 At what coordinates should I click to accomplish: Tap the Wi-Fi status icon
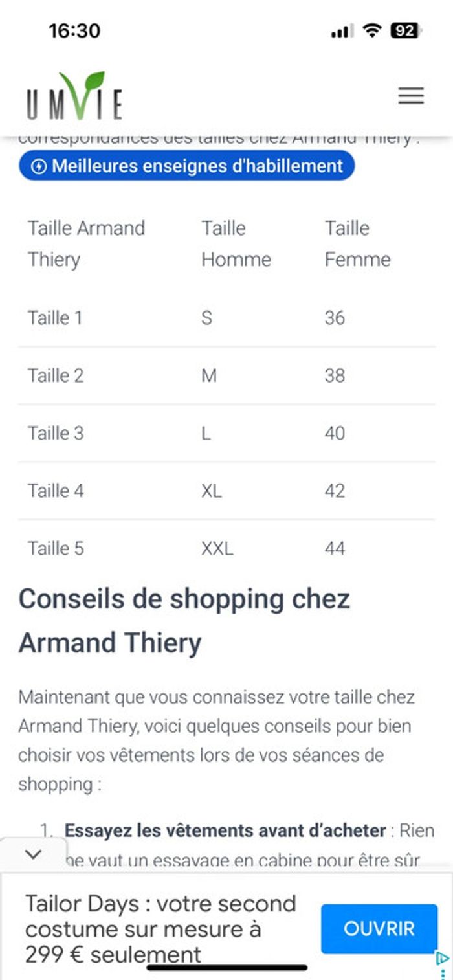pyautogui.click(x=372, y=30)
